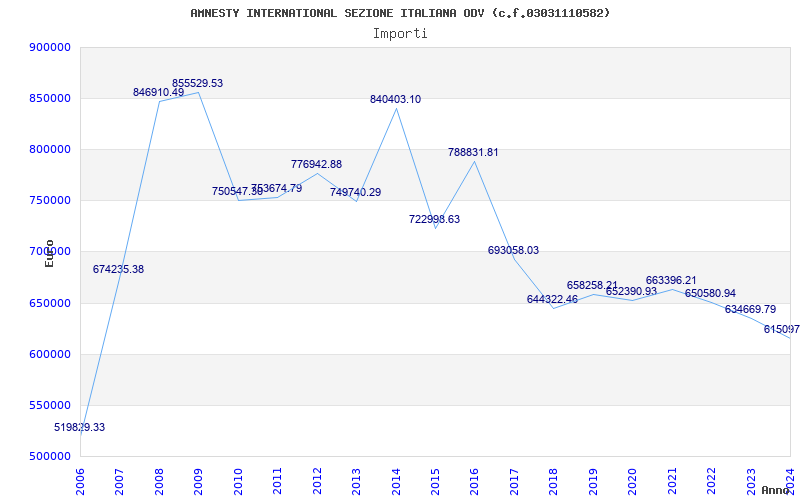800x500 pixels.
Task: Click the x-axis year 2022
Action: coord(711,481)
